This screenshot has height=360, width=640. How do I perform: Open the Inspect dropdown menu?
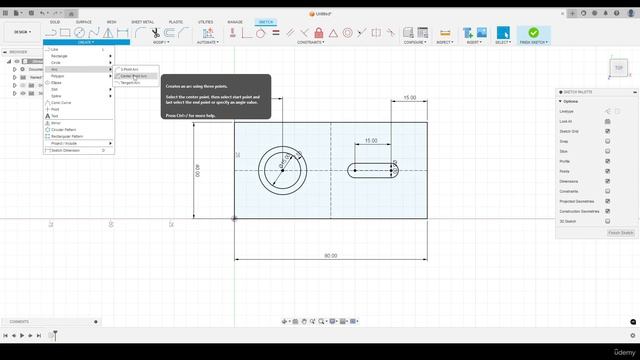click(x=445, y=42)
